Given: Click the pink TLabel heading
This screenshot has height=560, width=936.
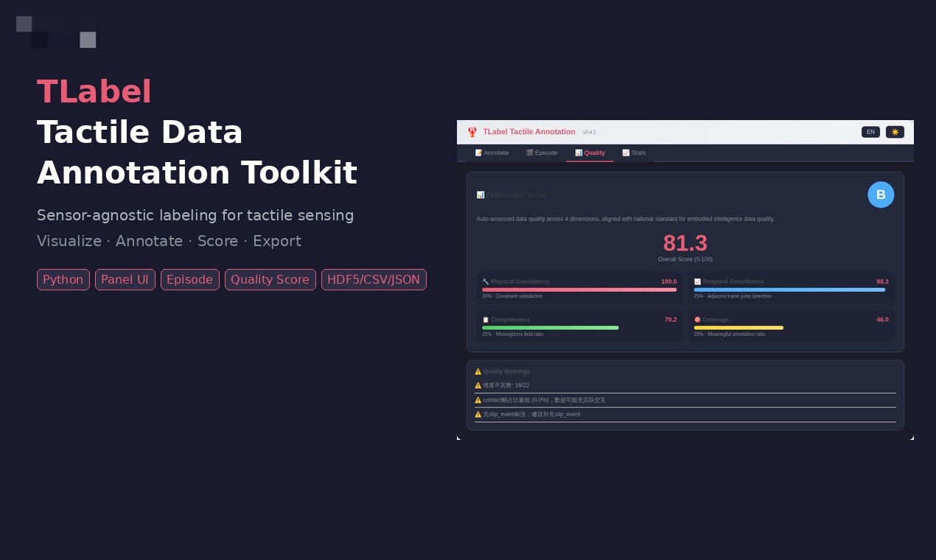Looking at the screenshot, I should coord(94,92).
